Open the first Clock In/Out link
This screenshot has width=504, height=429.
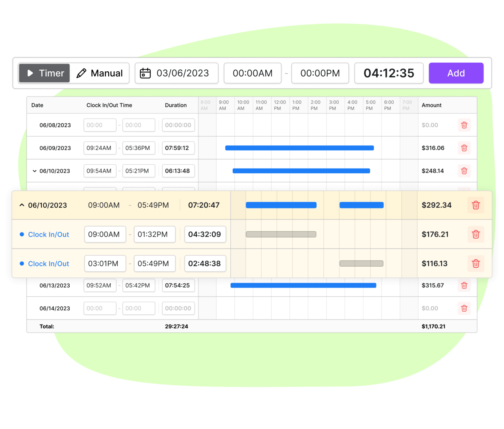click(48, 234)
